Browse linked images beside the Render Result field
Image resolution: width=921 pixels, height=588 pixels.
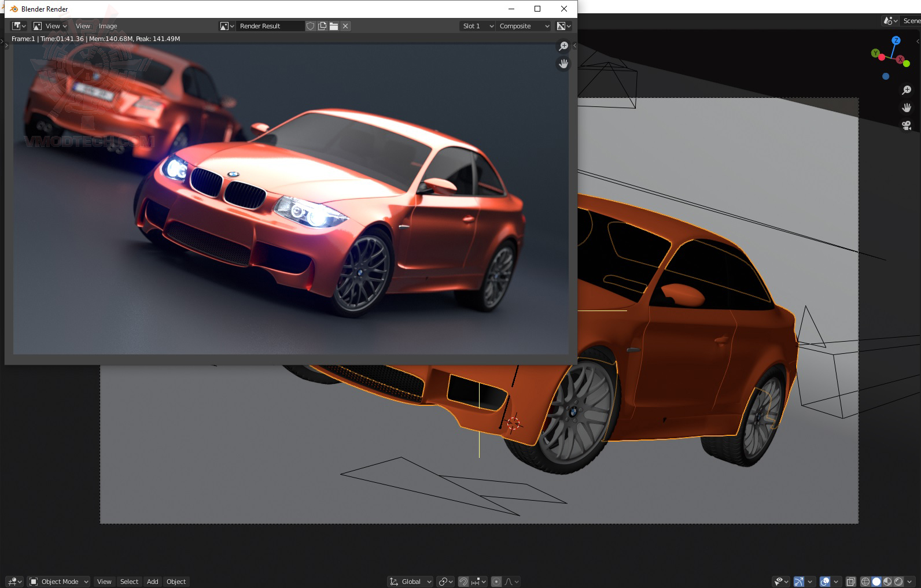[x=227, y=26]
